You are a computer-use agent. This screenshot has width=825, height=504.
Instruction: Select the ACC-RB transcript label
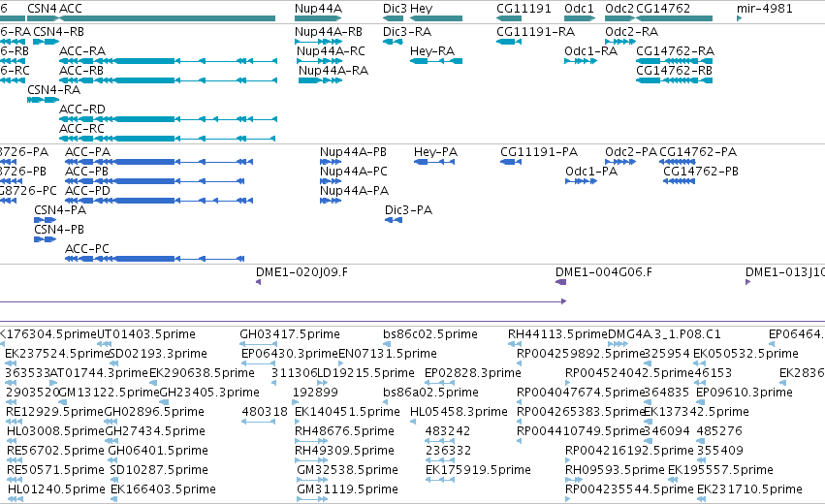pos(81,71)
